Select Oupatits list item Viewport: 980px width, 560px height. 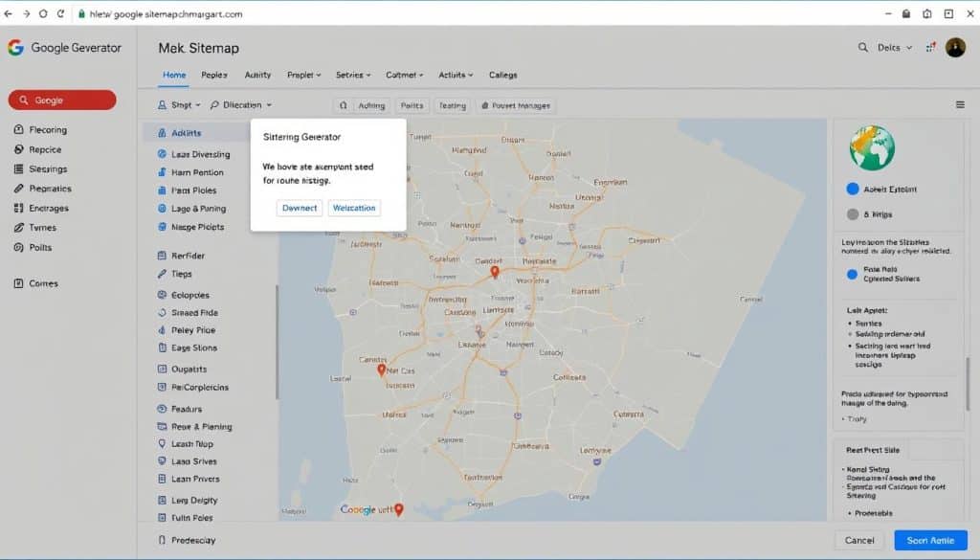pos(182,369)
